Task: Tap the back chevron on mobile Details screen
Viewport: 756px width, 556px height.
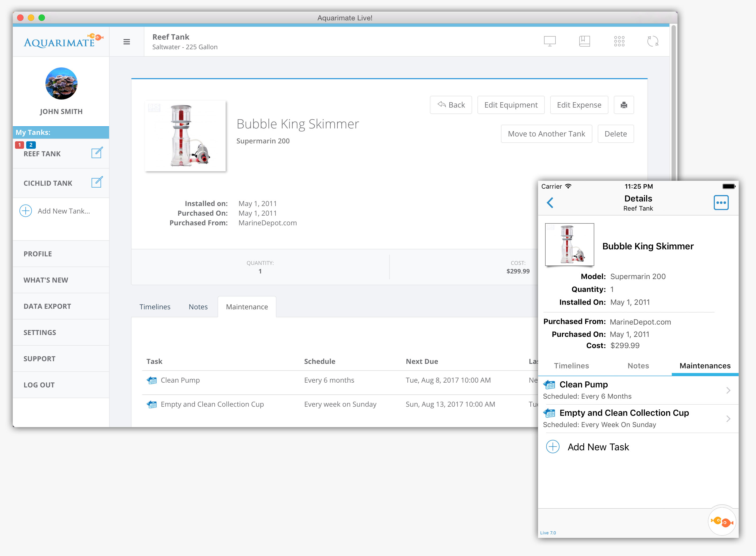Action: point(550,203)
